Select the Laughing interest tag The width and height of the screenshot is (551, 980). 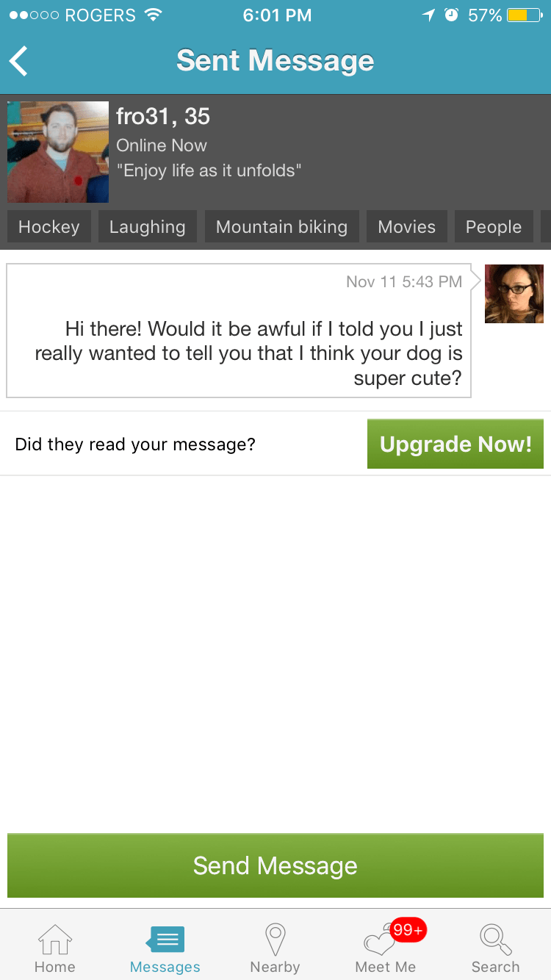148,227
